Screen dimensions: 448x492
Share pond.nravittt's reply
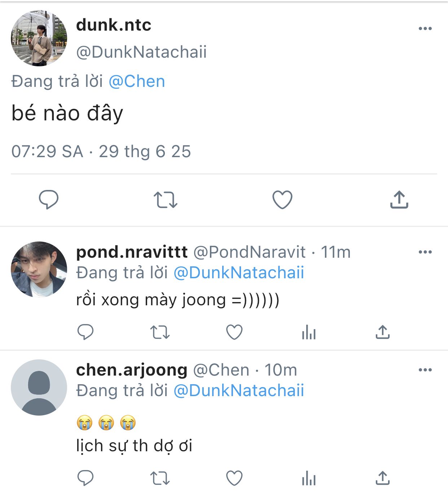383,332
